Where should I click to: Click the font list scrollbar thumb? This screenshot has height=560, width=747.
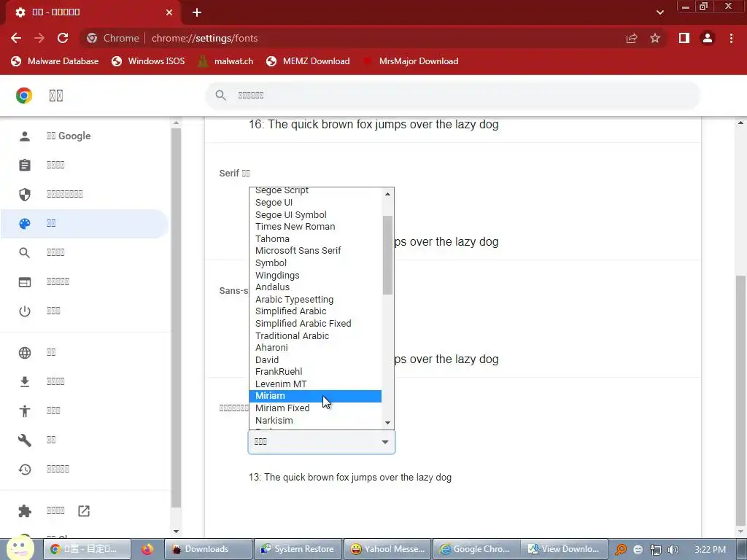pyautogui.click(x=388, y=255)
